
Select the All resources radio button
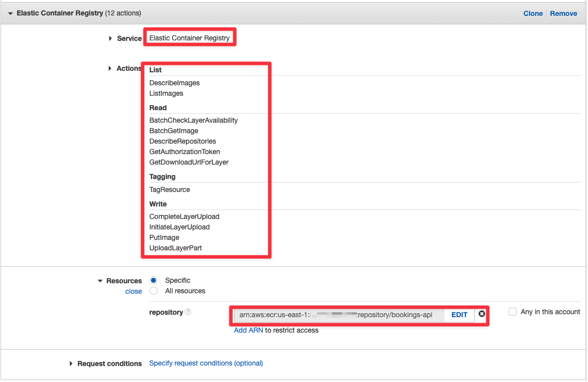[x=153, y=291]
